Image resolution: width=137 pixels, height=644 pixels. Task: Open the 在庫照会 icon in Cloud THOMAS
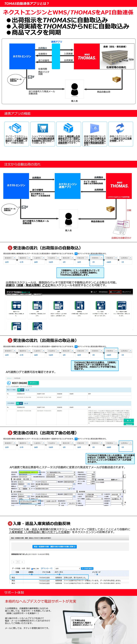pyautogui.click(x=79, y=305)
